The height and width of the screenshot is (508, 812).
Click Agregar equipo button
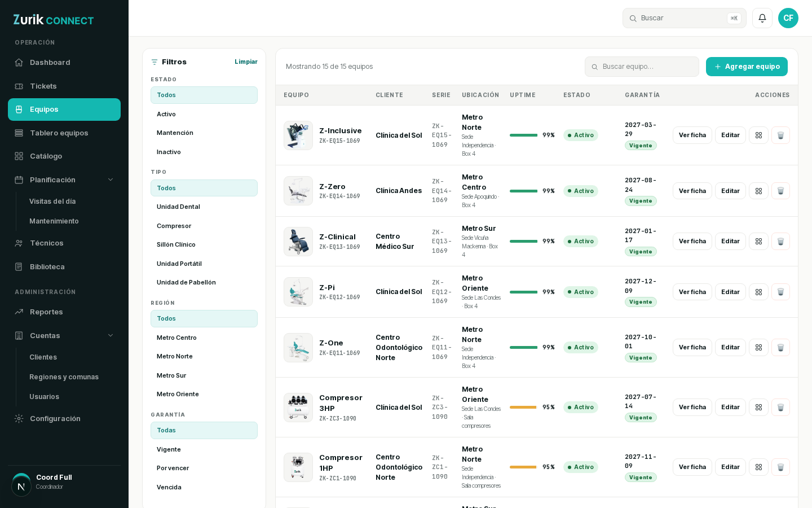pyautogui.click(x=747, y=67)
